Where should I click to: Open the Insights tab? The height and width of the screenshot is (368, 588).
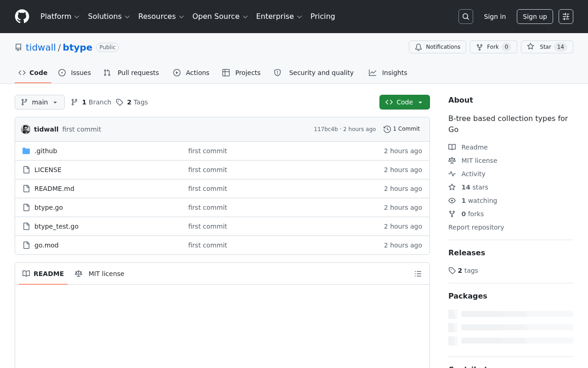[x=388, y=73]
